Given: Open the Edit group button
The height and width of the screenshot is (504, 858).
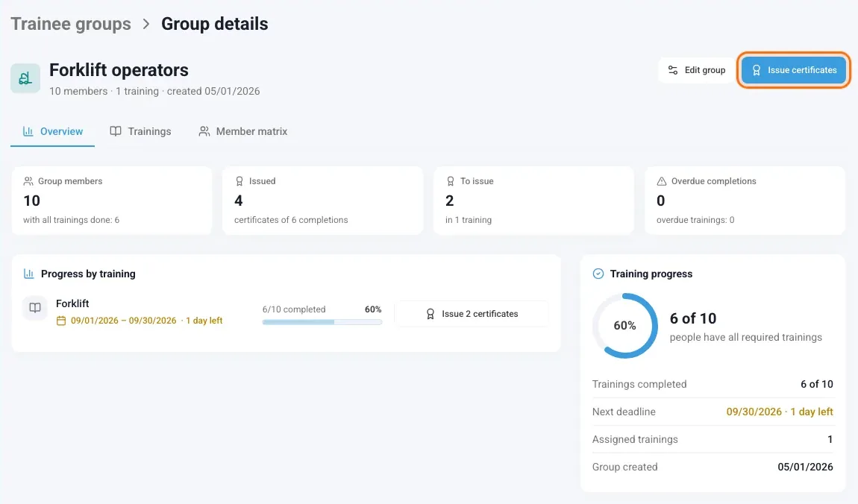Looking at the screenshot, I should coord(696,70).
